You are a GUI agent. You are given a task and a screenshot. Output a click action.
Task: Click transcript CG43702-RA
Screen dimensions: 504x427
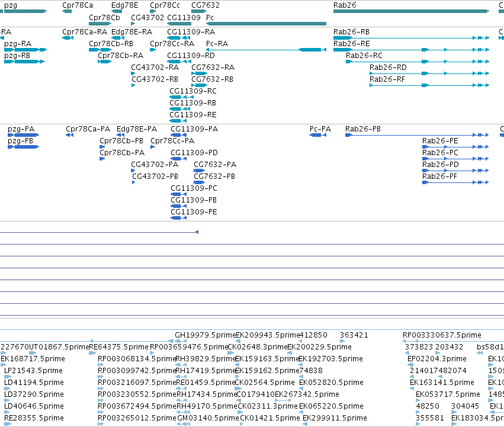(155, 68)
